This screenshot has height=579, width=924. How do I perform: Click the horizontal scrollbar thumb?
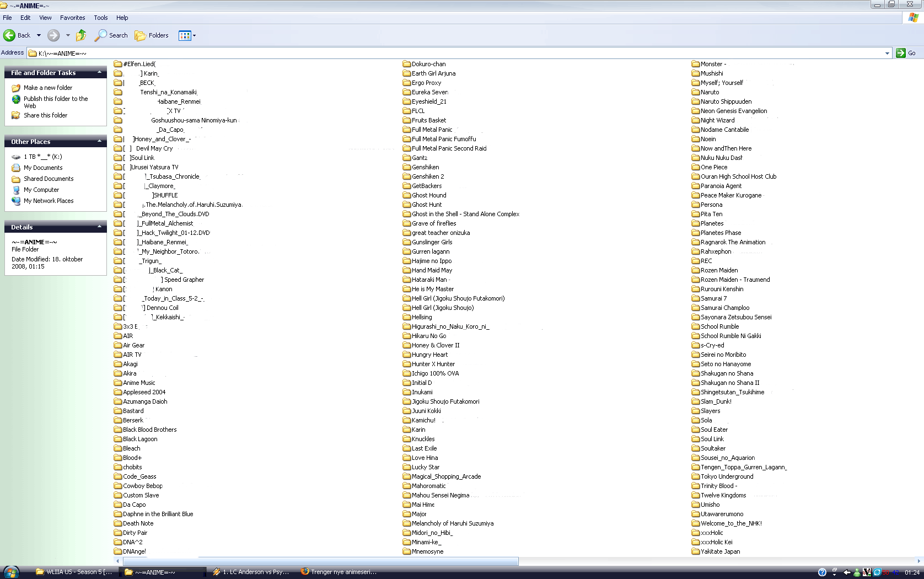coord(320,561)
